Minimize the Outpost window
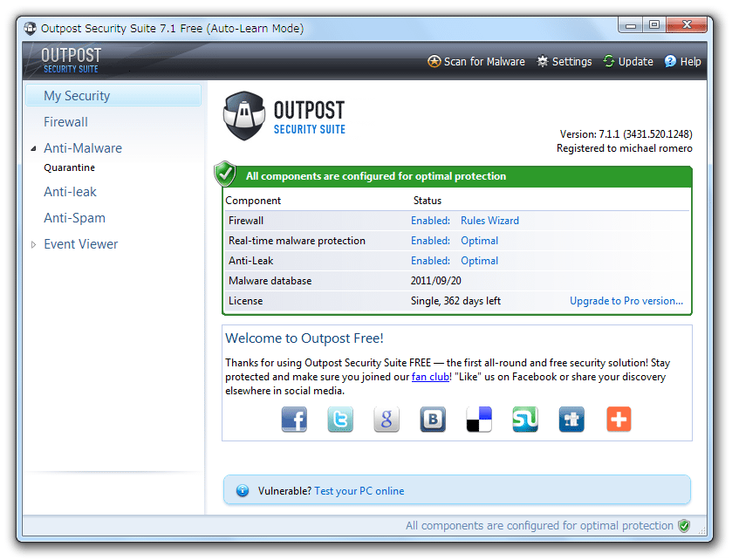Viewport: 732px width, 560px height. pyautogui.click(x=631, y=24)
